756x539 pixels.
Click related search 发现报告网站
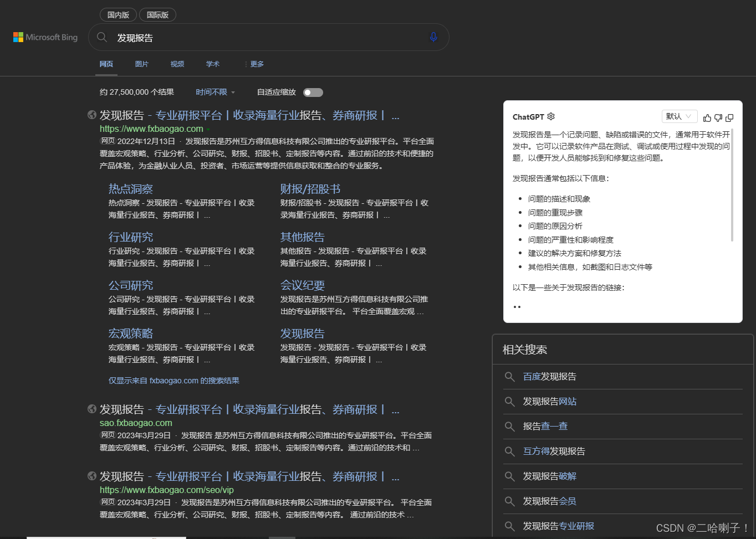[550, 402]
